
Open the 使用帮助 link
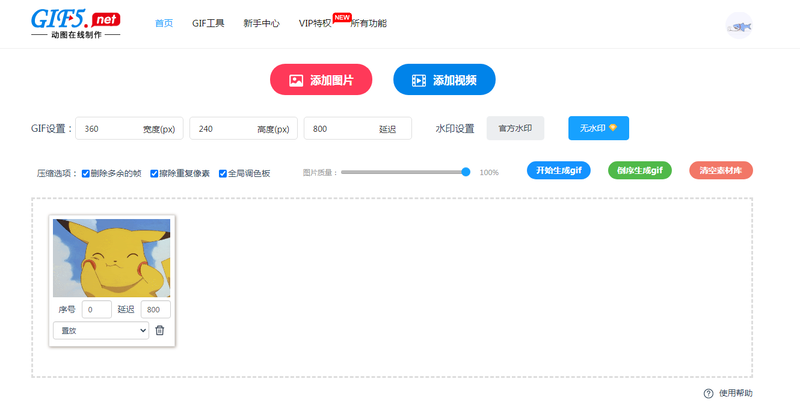[x=735, y=393]
